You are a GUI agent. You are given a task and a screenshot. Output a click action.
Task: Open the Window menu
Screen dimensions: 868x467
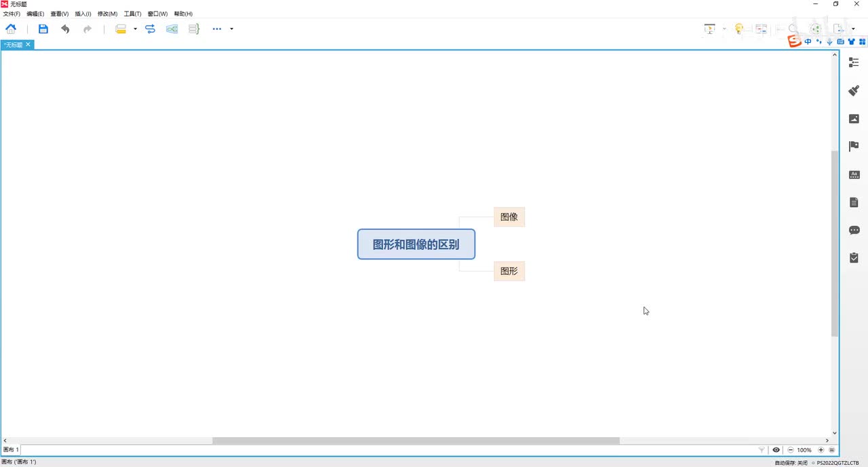tap(157, 14)
